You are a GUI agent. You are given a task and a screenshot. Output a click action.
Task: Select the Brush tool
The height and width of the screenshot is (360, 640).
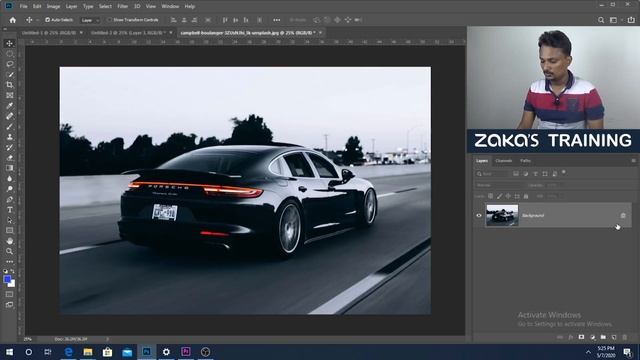click(9, 127)
